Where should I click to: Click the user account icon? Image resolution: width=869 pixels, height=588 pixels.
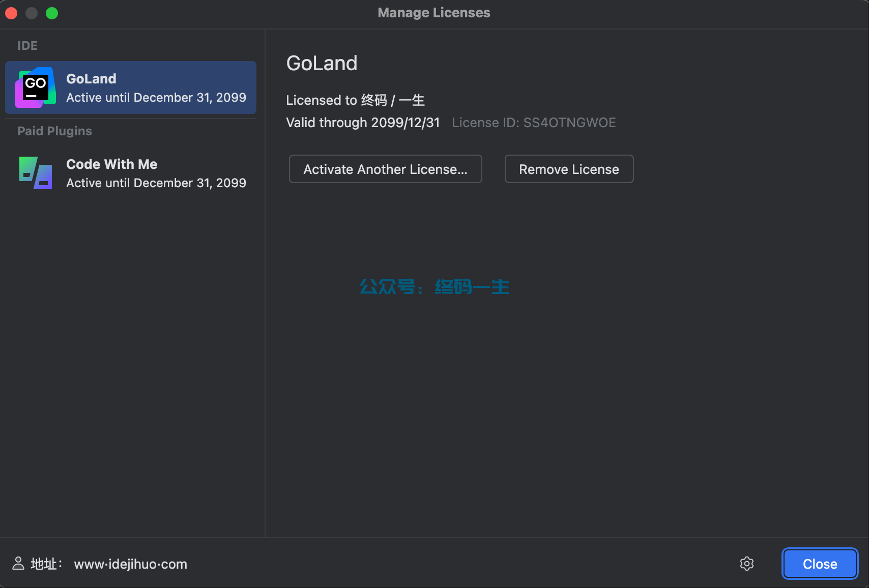18,563
